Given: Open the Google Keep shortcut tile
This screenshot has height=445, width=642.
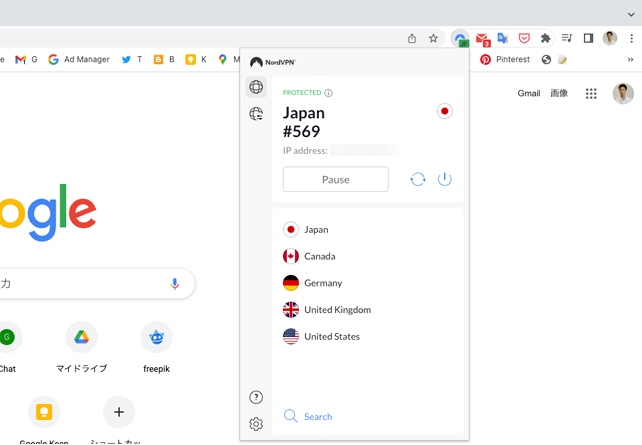Looking at the screenshot, I should [x=44, y=420].
